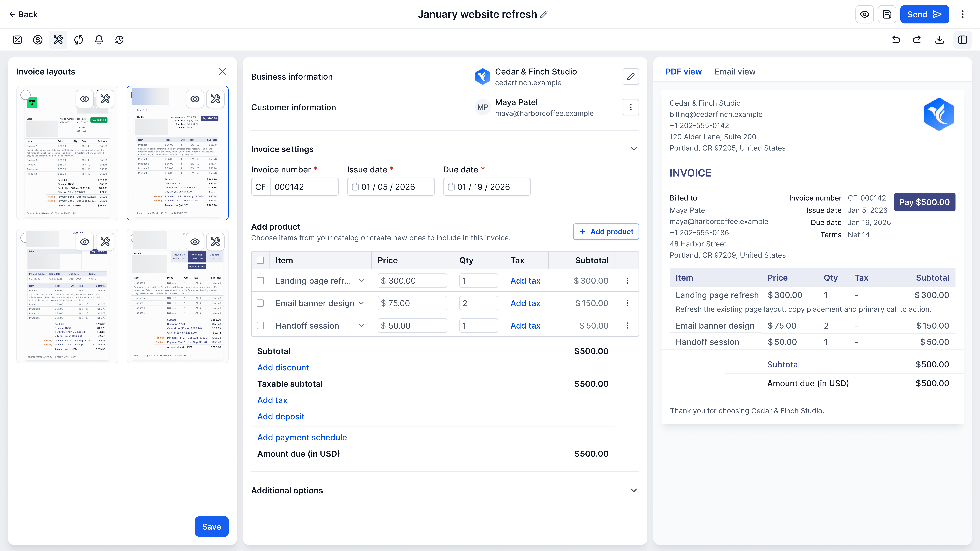Viewport: 980px width, 551px height.
Task: Download the invoice
Action: 940,40
